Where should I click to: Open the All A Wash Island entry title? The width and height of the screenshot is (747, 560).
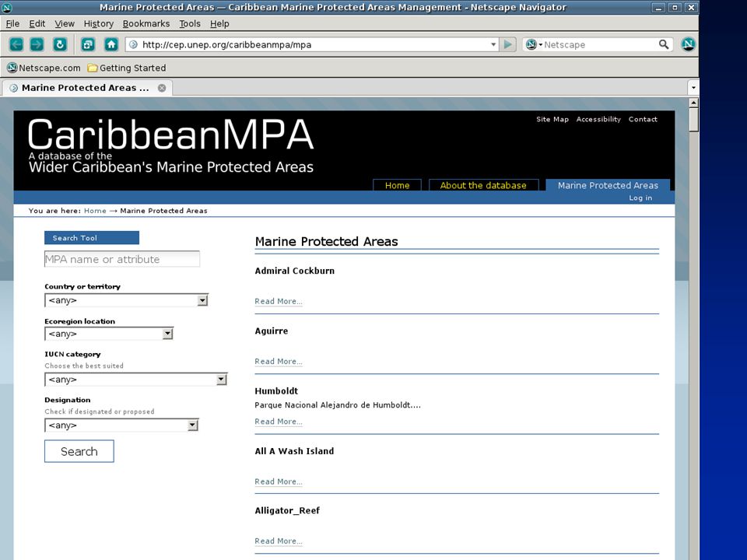click(294, 451)
